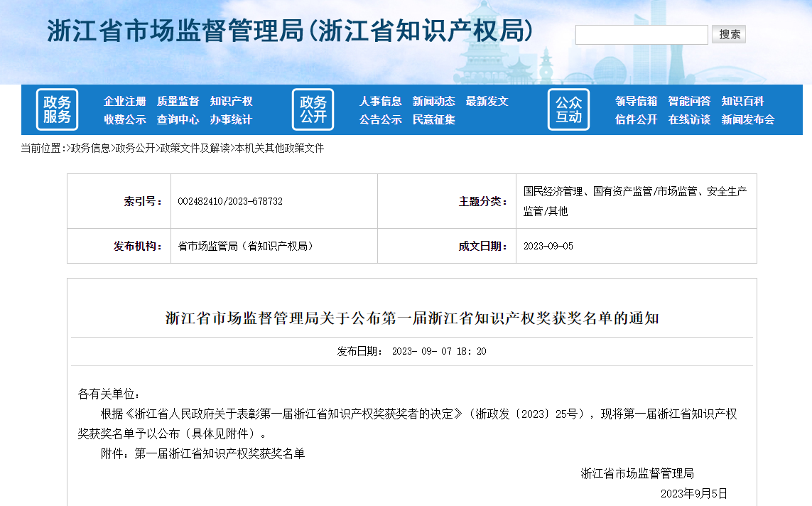
Task: Click inside the search input box
Action: (640, 33)
